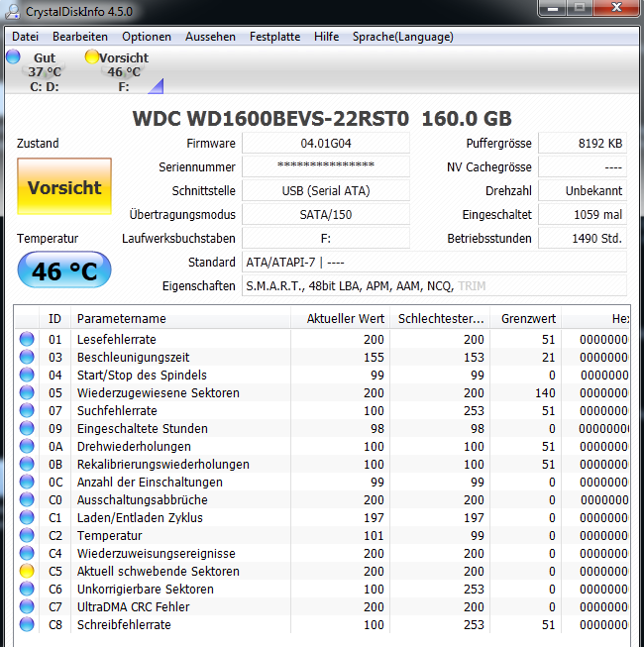
Task: Click status icon of Wiederzugewiesene Sektoren
Action: (27, 392)
